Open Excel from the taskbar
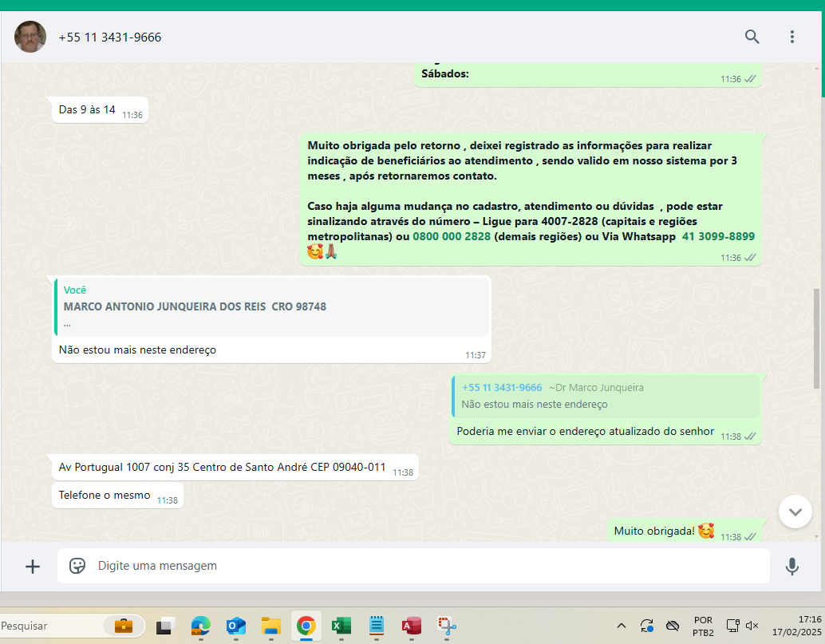This screenshot has width=825, height=644. (341, 626)
